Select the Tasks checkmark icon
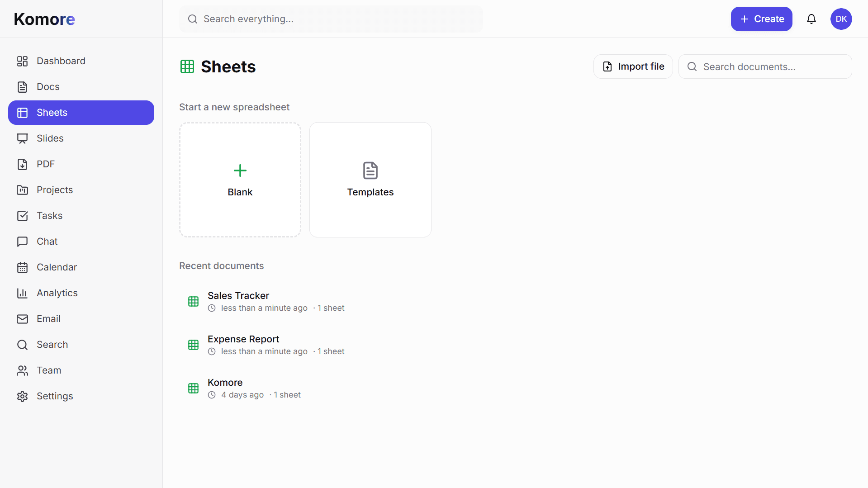The width and height of the screenshot is (868, 488). tap(23, 216)
